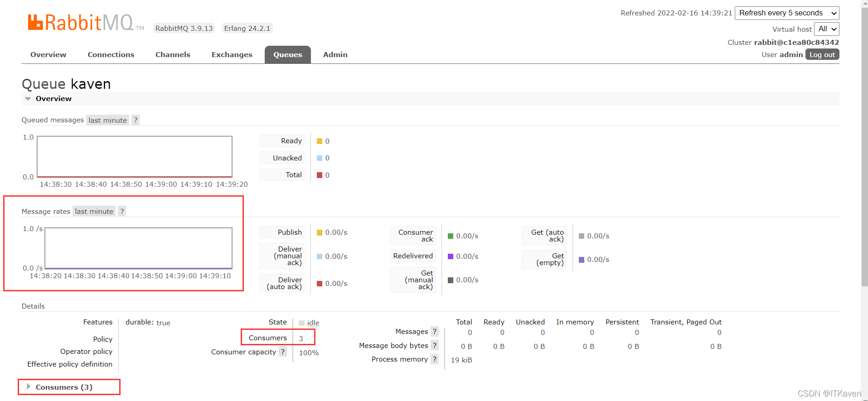Image resolution: width=868 pixels, height=401 pixels.
Task: Click the Message rates chart
Action: (138, 248)
